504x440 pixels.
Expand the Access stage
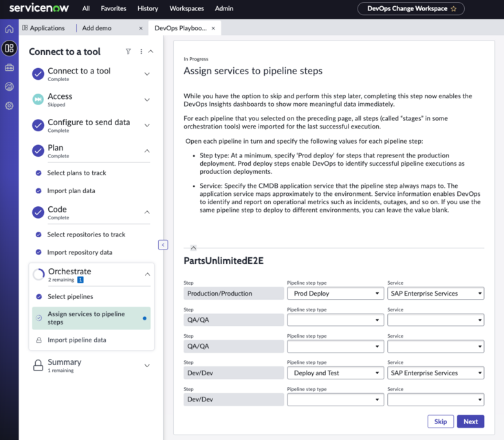point(147,100)
